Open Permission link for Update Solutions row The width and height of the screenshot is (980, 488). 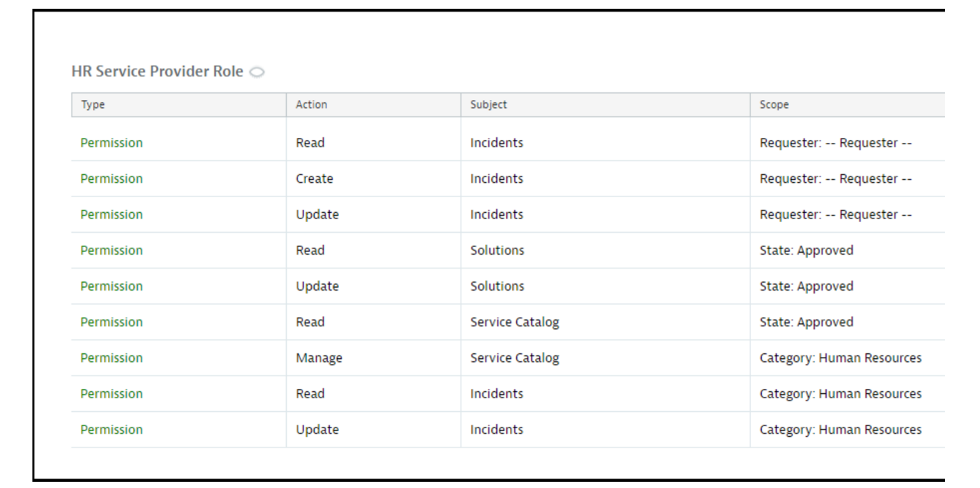click(x=112, y=286)
